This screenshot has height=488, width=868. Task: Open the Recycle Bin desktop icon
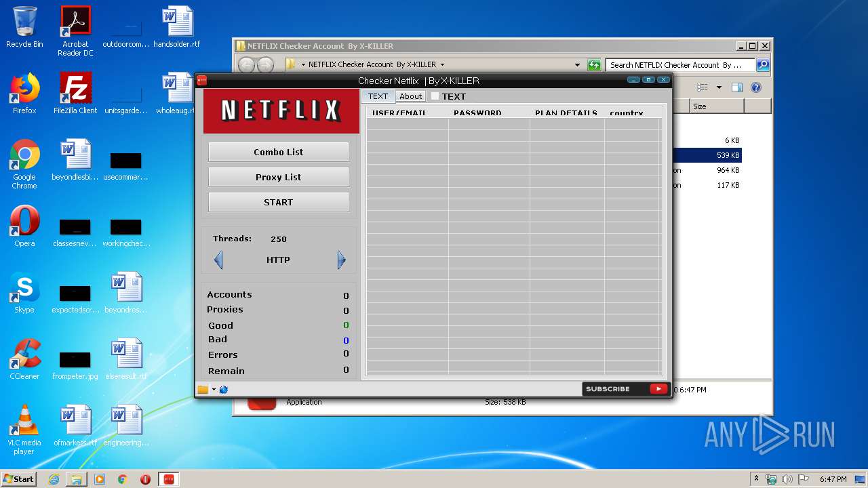coord(24,28)
